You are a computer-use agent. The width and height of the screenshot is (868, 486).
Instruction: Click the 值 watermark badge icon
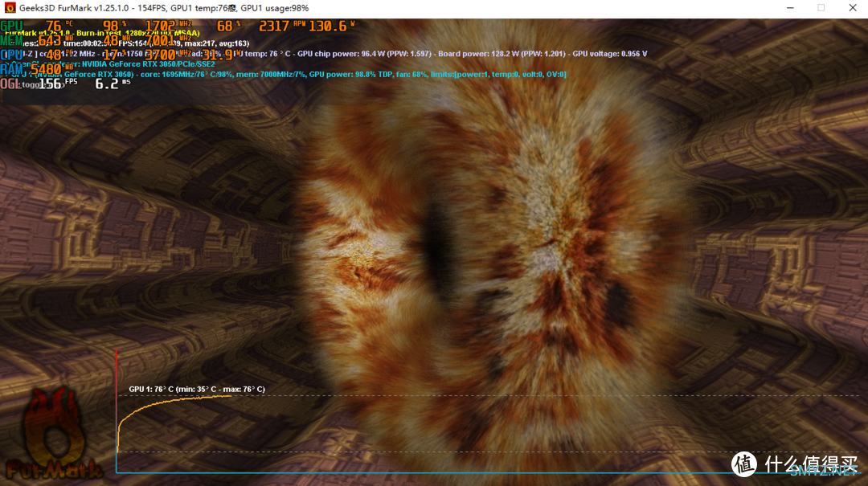[x=743, y=464]
